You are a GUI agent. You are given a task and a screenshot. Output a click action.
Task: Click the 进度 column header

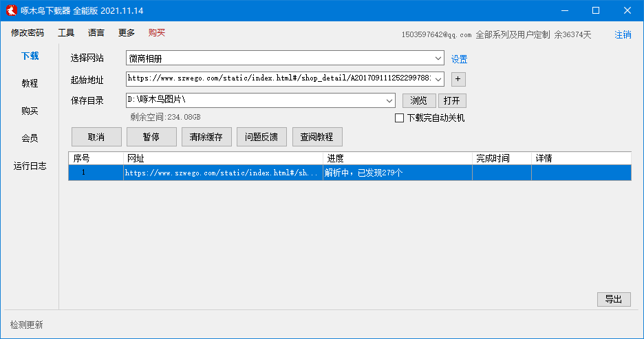pos(398,158)
